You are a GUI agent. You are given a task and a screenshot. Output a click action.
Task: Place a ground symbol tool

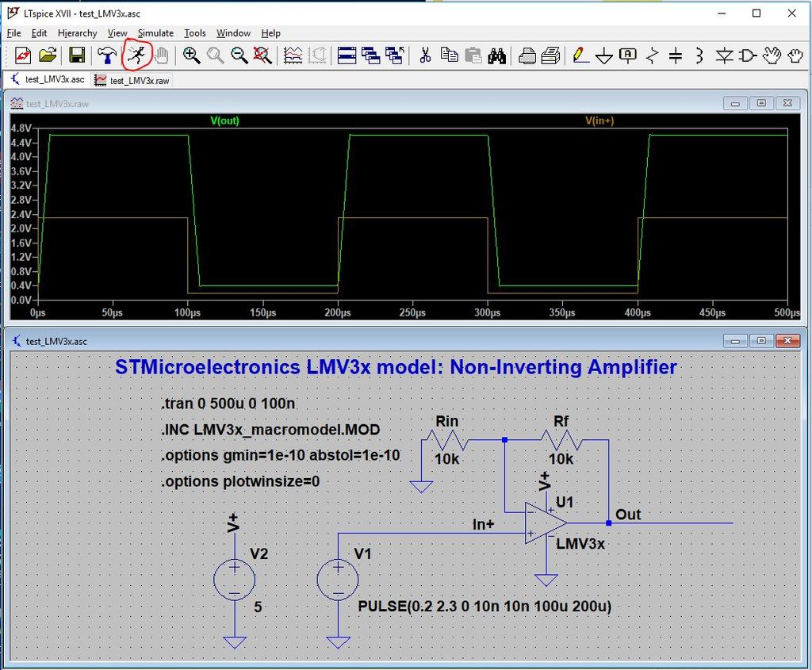[x=604, y=56]
